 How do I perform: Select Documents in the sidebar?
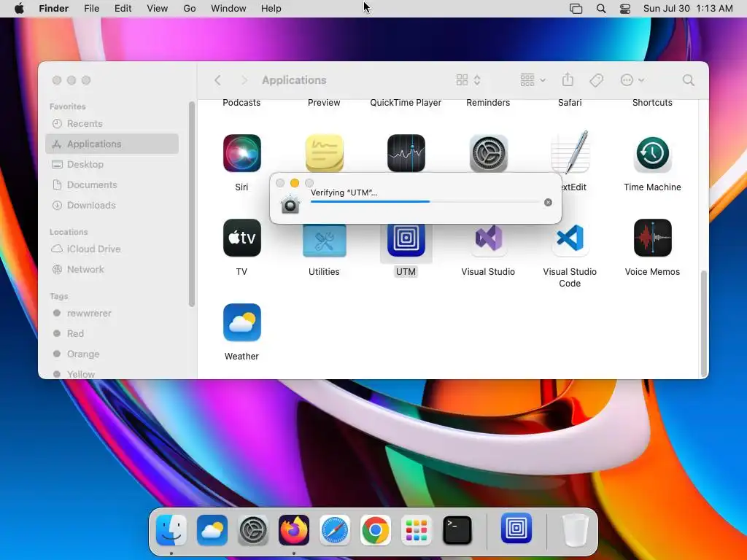tap(112, 184)
